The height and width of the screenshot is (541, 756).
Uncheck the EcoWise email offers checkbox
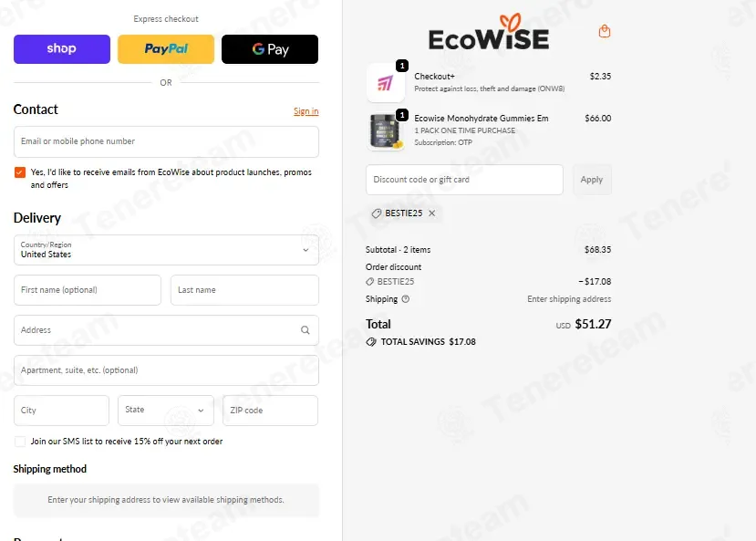coord(20,172)
